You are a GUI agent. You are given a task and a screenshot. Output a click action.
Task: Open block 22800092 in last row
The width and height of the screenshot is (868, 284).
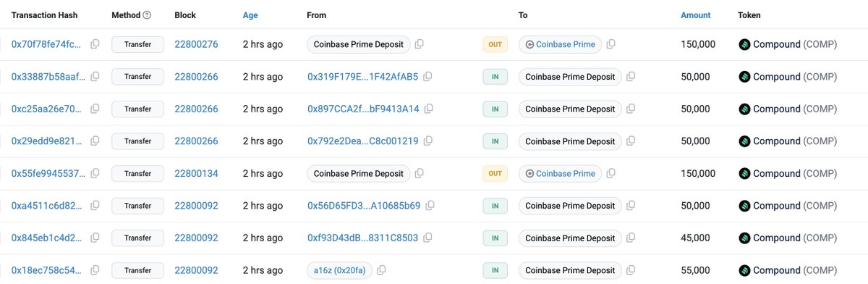click(x=196, y=270)
